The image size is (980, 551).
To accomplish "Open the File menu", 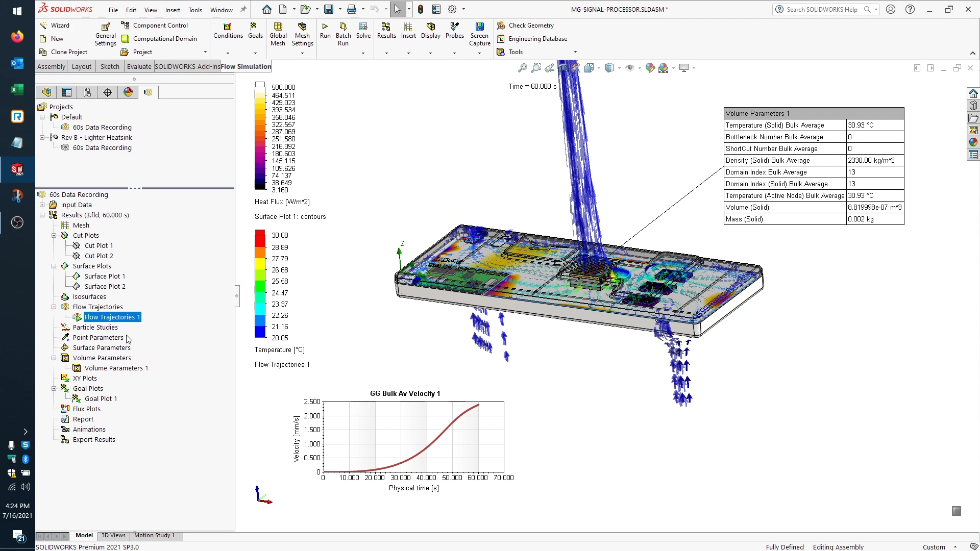I will point(113,10).
